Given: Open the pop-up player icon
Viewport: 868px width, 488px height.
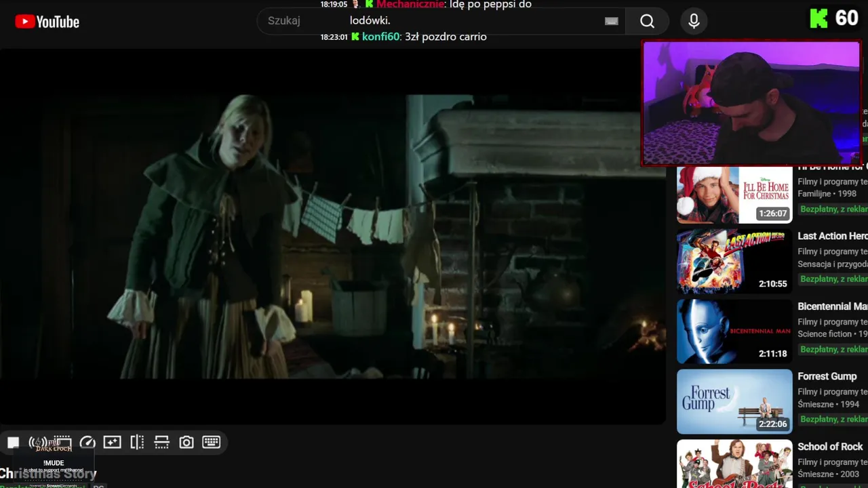Looking at the screenshot, I should (x=62, y=443).
